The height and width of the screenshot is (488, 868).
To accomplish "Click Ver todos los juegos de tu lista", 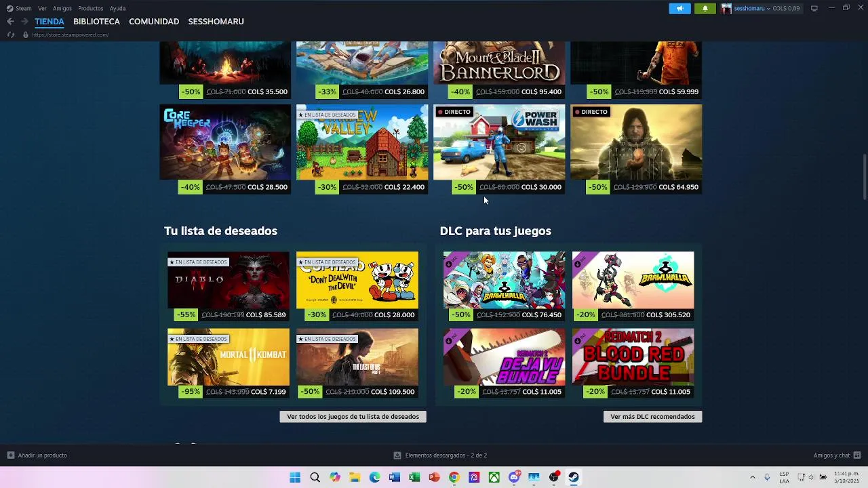I will coord(353,417).
